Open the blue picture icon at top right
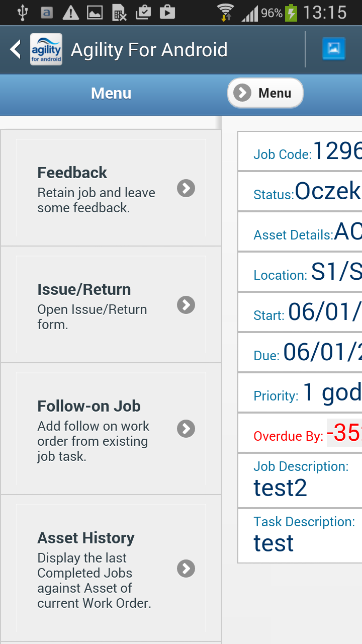 pyautogui.click(x=333, y=49)
